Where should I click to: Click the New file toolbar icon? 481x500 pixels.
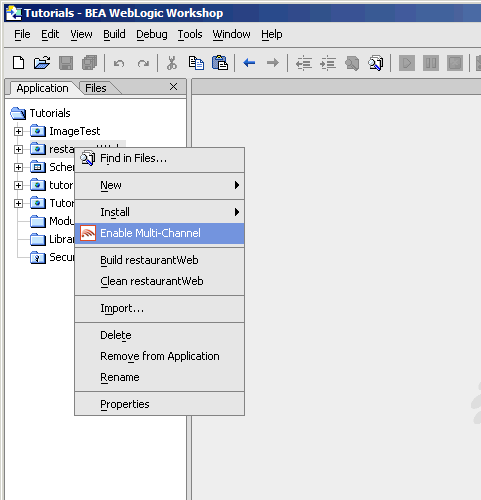(18, 63)
